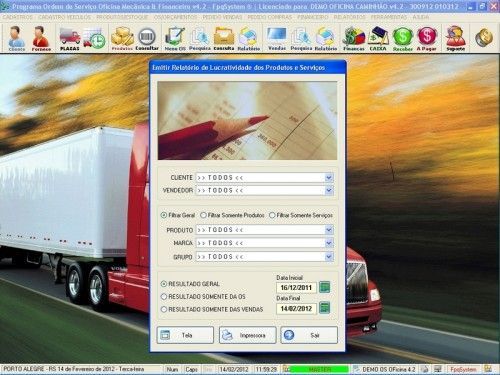The image size is (500, 375).
Task: Open the FINANCEIRO menu
Action: click(x=313, y=17)
